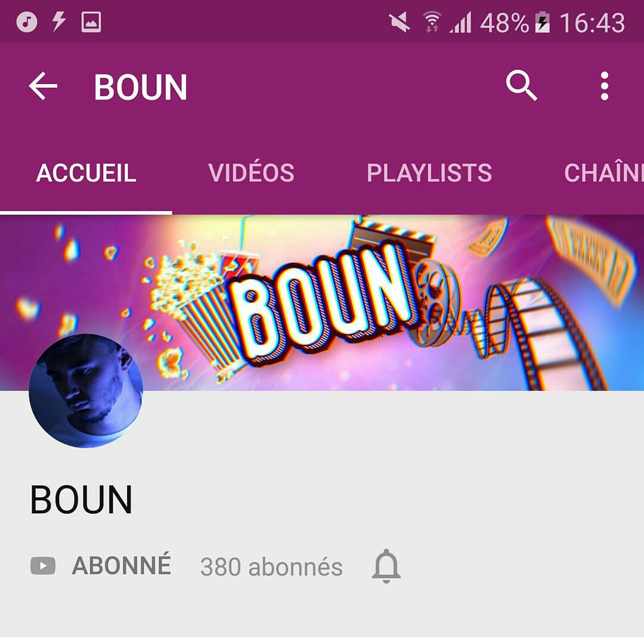644x644 pixels.
Task: Switch to the VIDÉOS tab
Action: (252, 172)
